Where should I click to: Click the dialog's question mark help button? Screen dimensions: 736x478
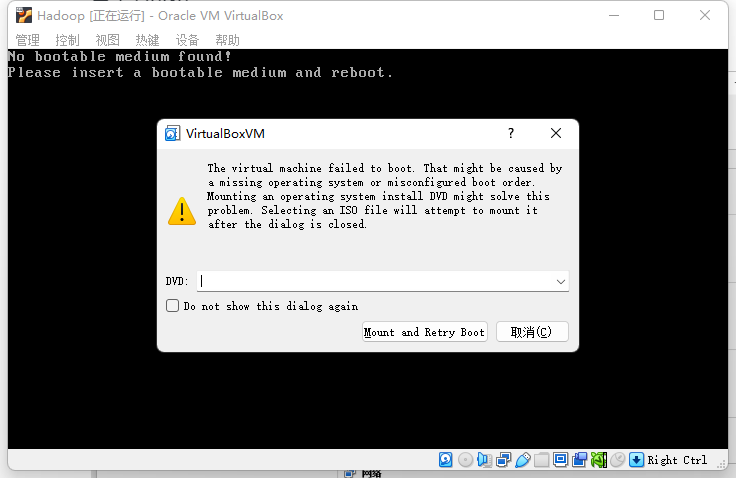(x=511, y=133)
